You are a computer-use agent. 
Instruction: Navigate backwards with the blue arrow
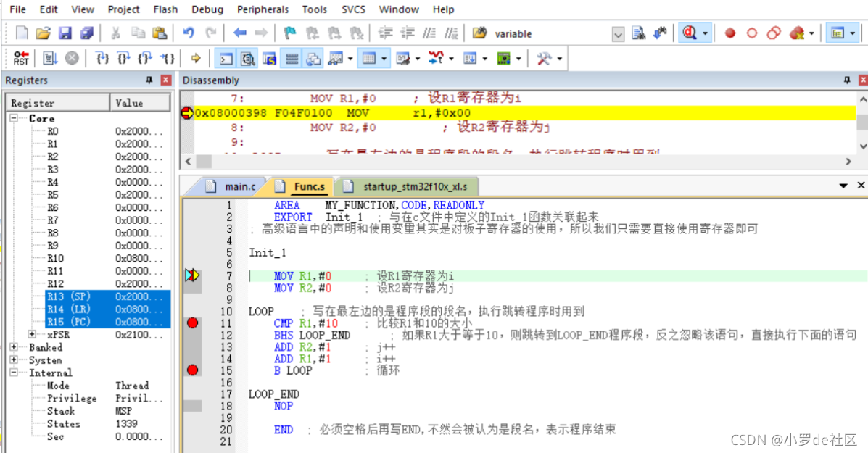(x=240, y=33)
